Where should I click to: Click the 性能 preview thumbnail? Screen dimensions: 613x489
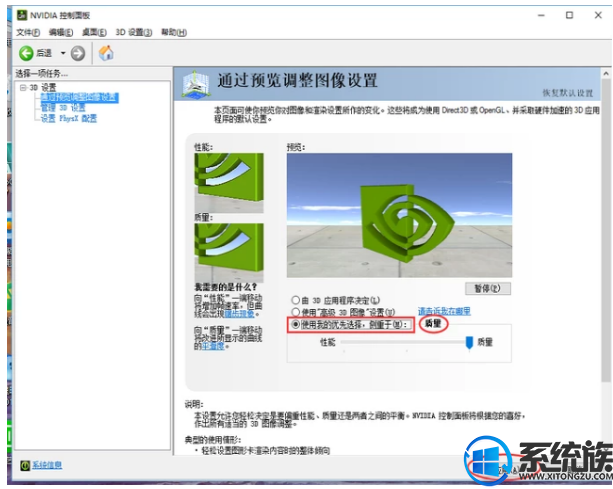point(229,183)
